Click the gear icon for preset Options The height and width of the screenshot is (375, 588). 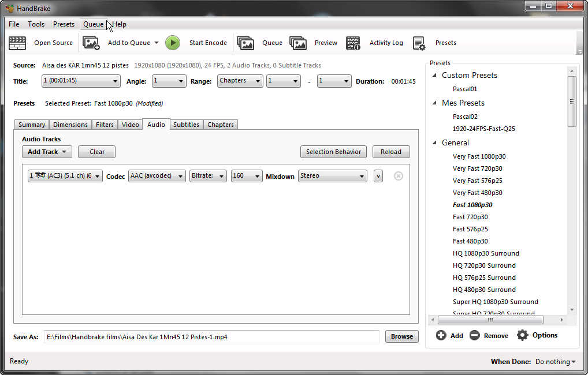(522, 335)
